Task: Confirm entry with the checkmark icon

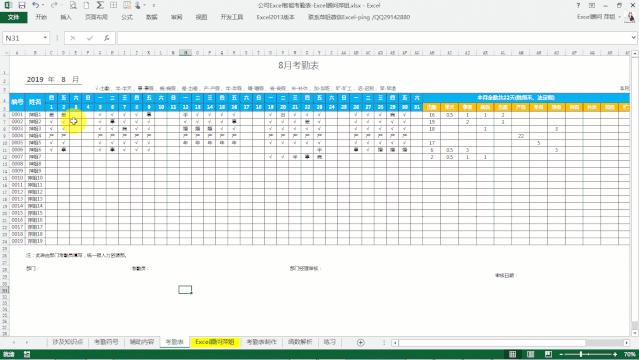Action: click(90, 38)
